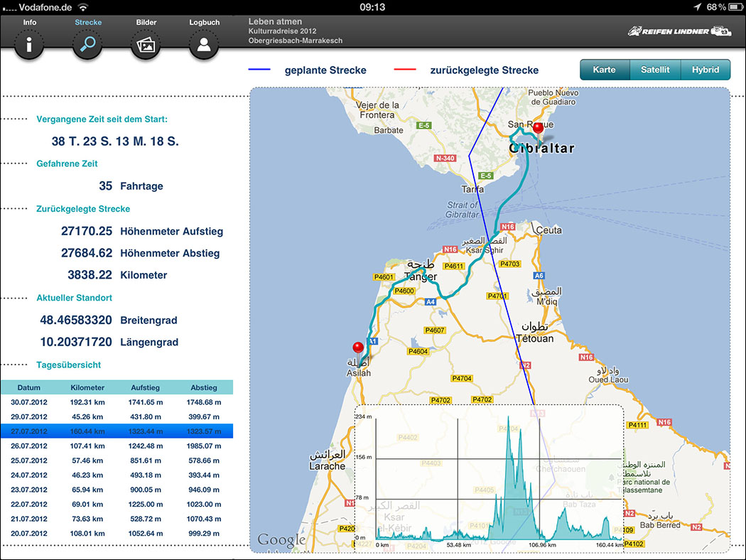Switch map to Satellit view
This screenshot has height=560, width=746.
click(655, 70)
